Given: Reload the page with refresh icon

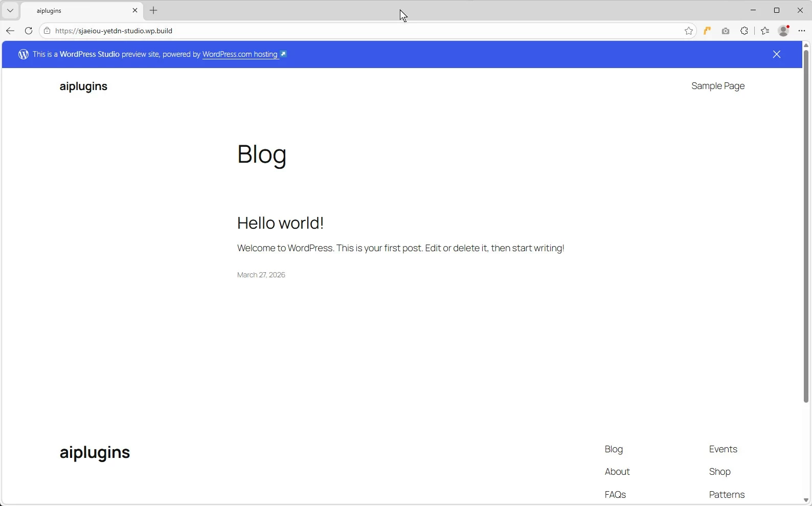Looking at the screenshot, I should point(29,31).
